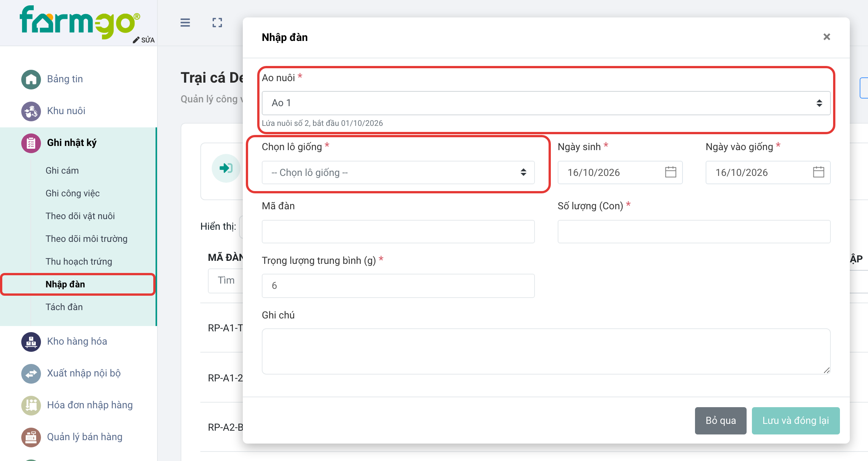Open Theo dõi vật nuôi submenu item
The height and width of the screenshot is (461, 868).
coord(80,216)
